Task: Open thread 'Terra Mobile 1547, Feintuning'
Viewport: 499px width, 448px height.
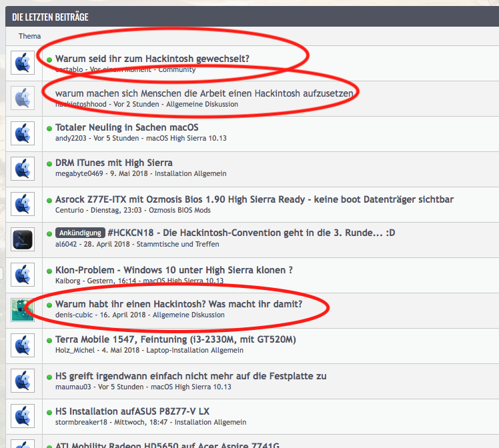Action: [175, 339]
